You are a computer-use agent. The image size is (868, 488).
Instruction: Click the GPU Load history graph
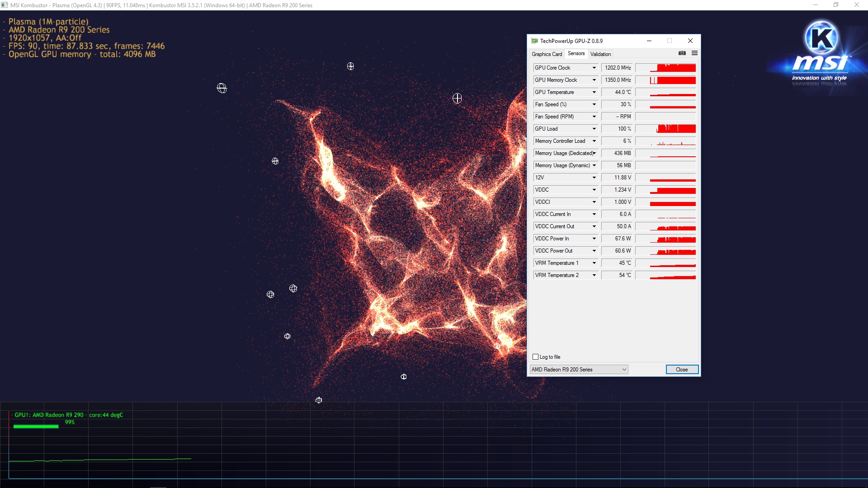[x=665, y=129]
